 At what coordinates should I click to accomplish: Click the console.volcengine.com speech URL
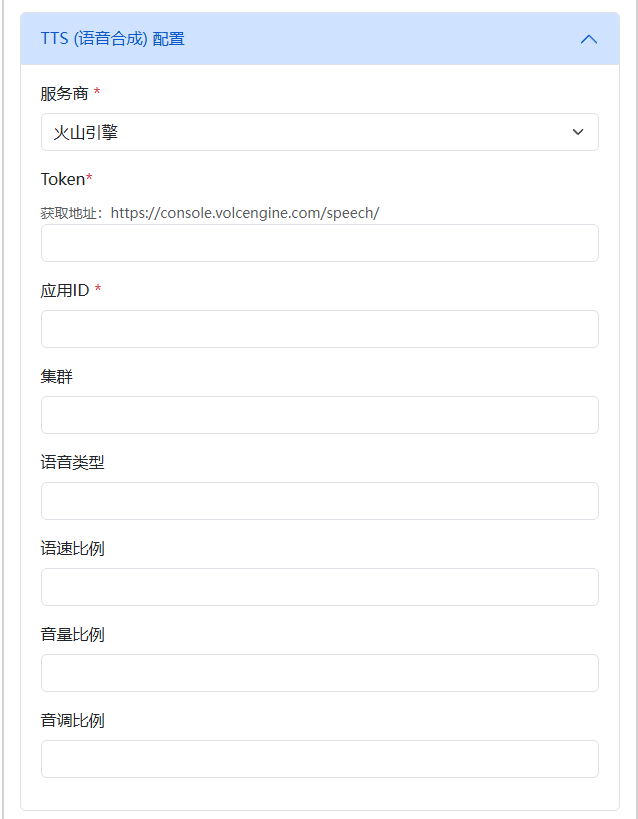(x=245, y=213)
